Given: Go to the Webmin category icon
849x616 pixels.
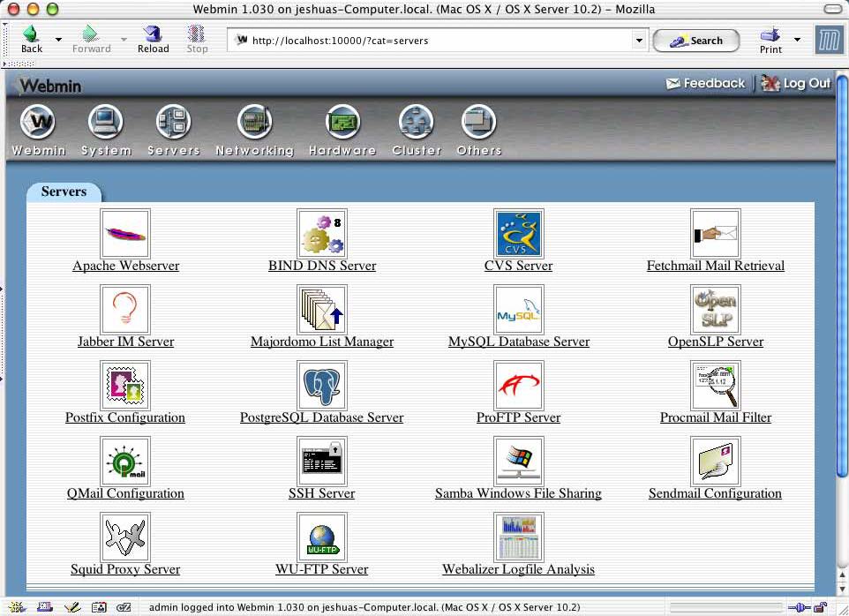Looking at the screenshot, I should (38, 122).
